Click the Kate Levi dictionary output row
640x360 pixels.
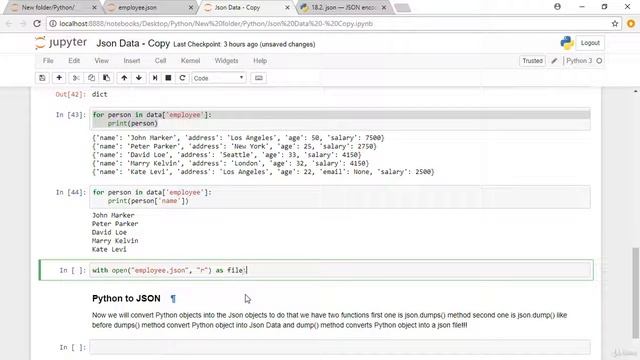coord(263,172)
